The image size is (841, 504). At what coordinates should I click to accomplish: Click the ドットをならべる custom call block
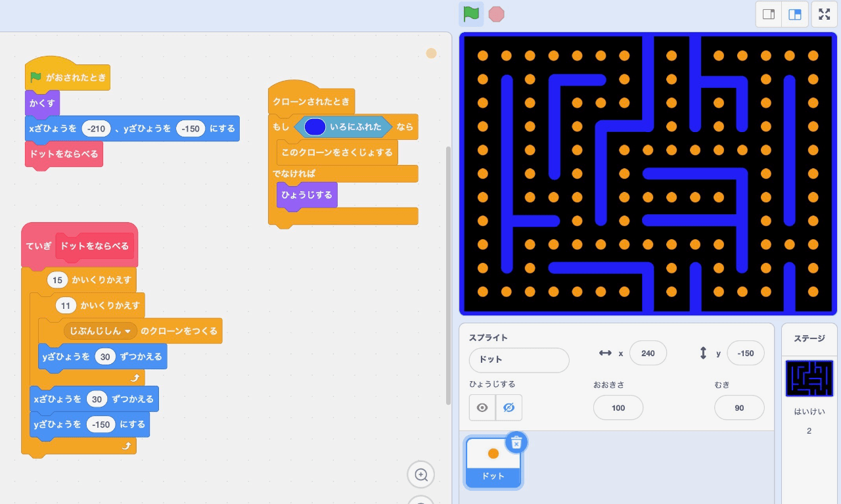pos(64,154)
